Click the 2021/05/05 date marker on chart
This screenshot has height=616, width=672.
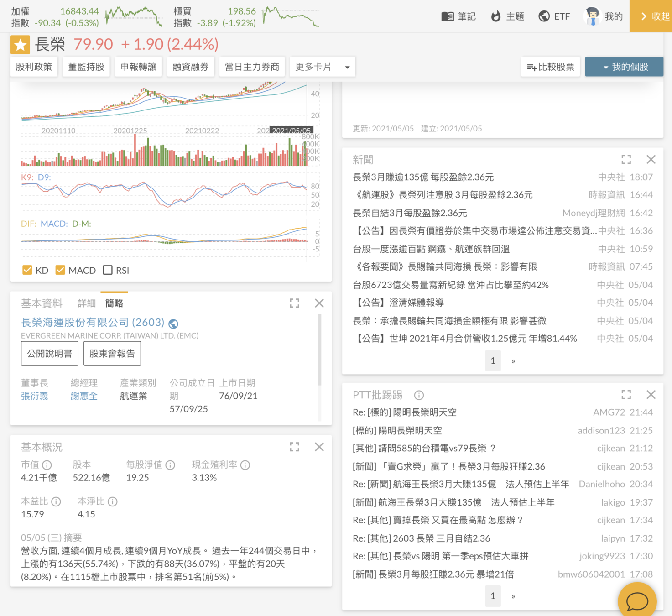pos(292,131)
